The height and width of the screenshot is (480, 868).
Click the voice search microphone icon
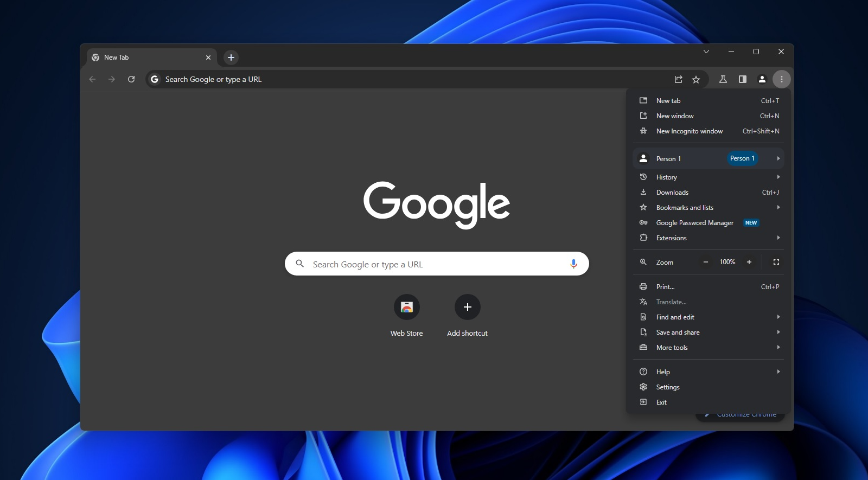573,264
